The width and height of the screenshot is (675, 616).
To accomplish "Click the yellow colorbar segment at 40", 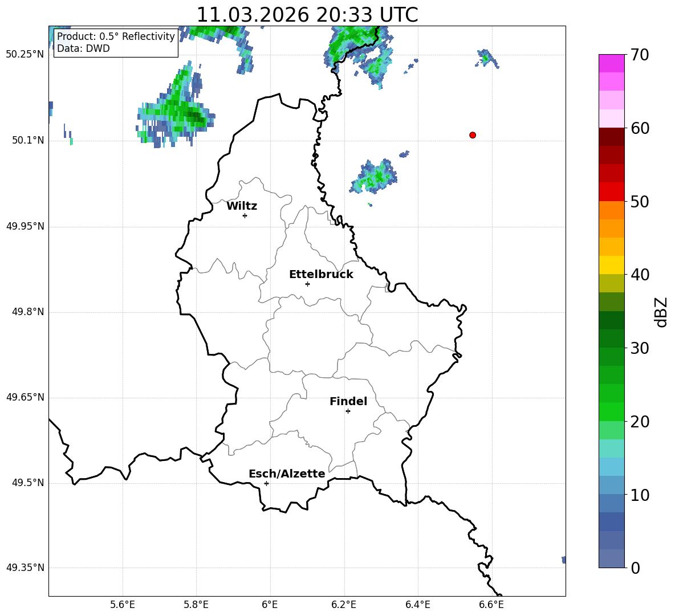I will pos(612,266).
